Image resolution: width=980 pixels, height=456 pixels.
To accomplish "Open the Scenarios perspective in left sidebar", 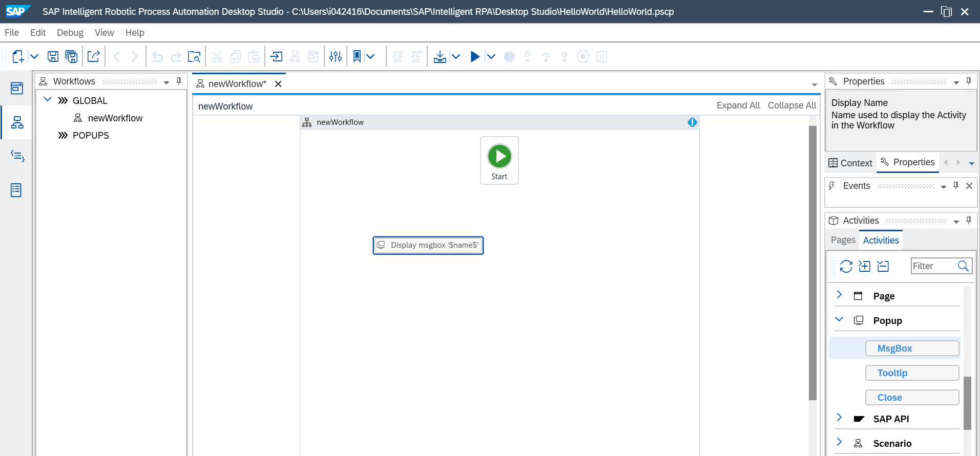I will click(17, 156).
